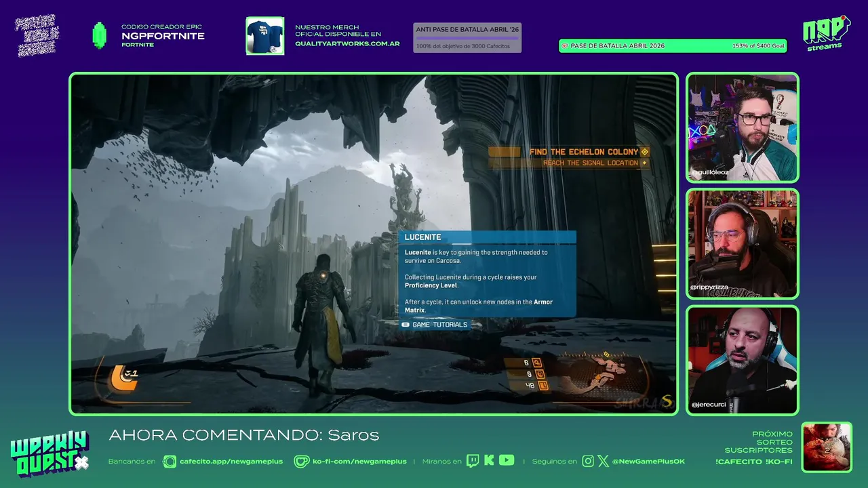Click the merch t-shirt thumbnail

click(265, 36)
